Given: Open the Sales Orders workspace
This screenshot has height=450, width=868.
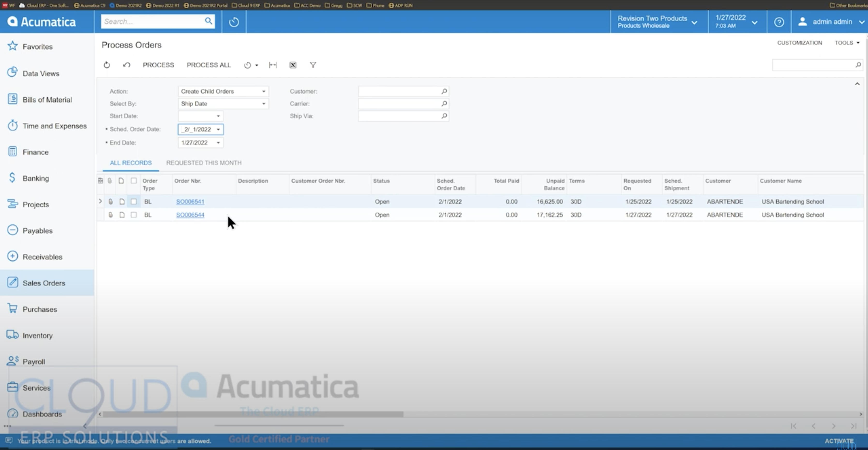Looking at the screenshot, I should (x=47, y=283).
